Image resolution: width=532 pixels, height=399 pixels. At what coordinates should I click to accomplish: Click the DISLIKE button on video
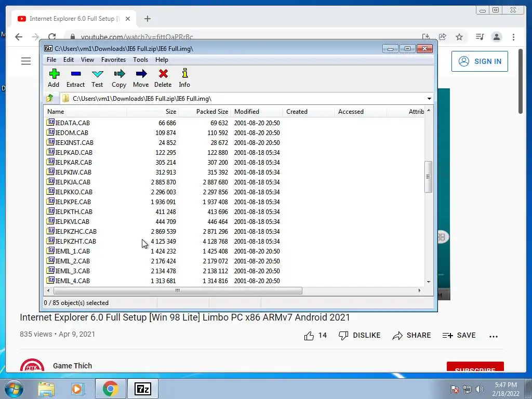[x=360, y=336]
